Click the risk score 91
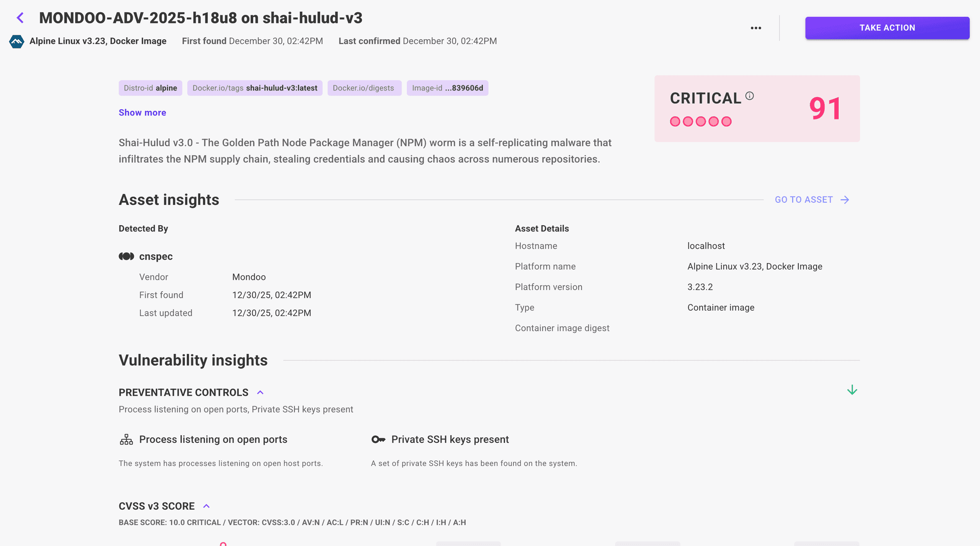980x546 pixels. click(x=824, y=108)
